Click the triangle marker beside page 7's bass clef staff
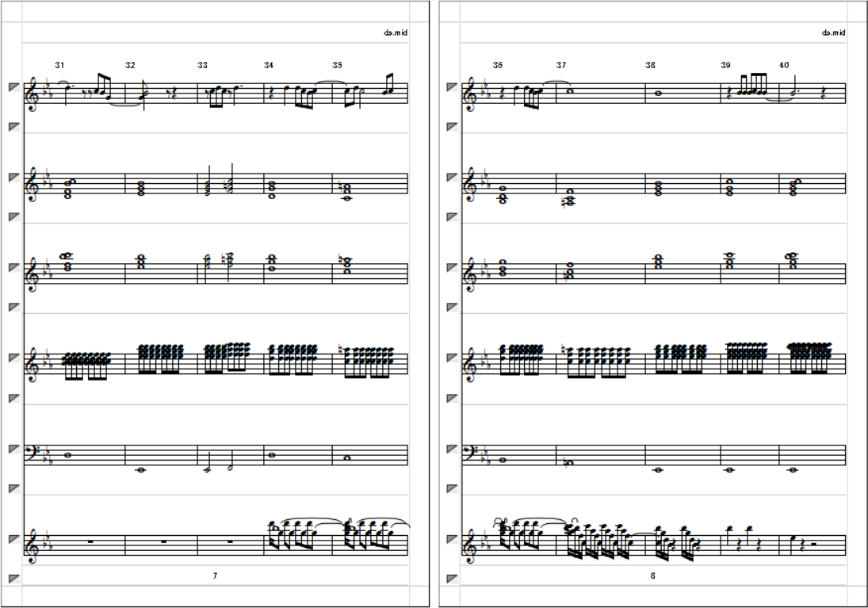Screen dimensions: 868x608 click(14, 449)
